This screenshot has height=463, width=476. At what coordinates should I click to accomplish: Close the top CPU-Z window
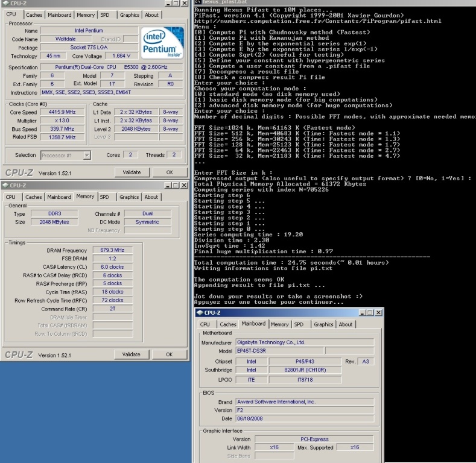pos(184,3)
